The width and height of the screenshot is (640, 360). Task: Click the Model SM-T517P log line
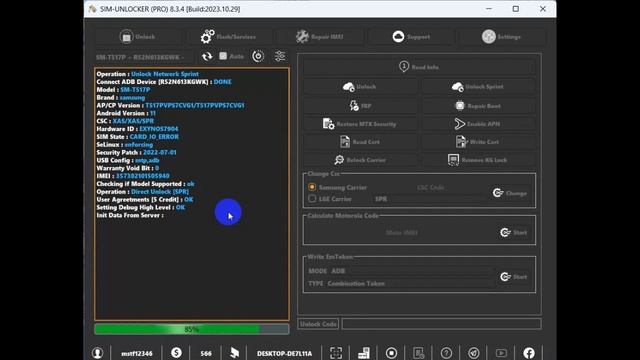123,90
